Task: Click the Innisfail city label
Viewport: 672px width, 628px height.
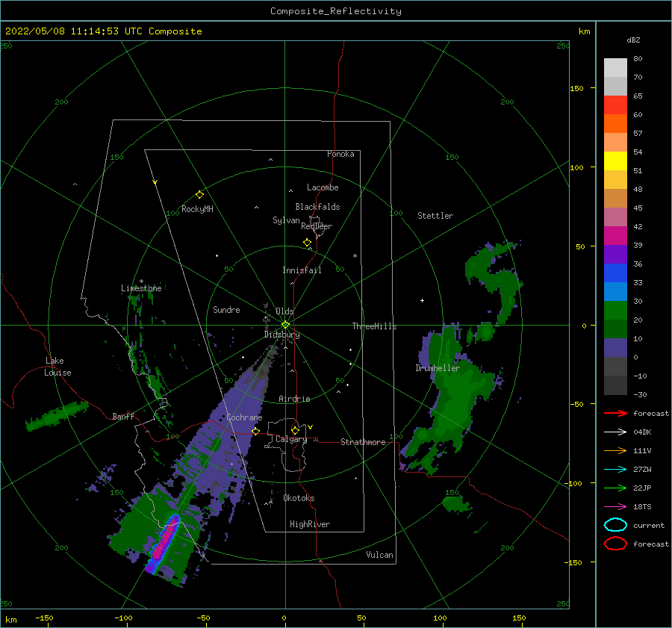Action: [302, 270]
